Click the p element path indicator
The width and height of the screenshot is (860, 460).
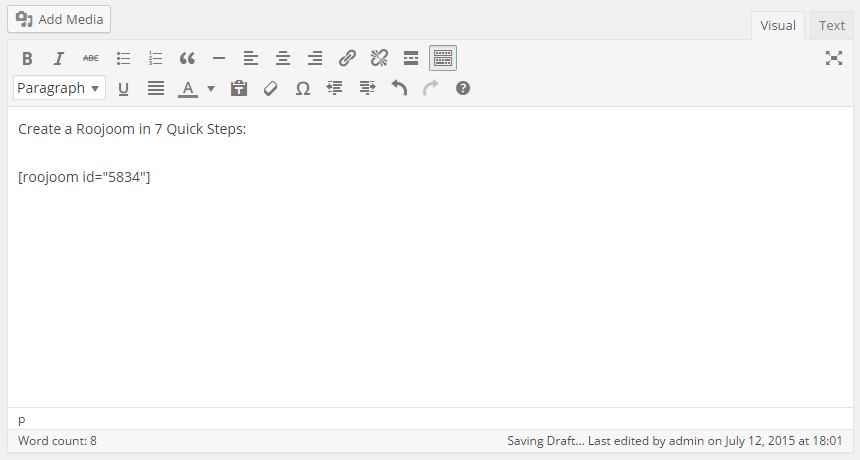click(22, 420)
